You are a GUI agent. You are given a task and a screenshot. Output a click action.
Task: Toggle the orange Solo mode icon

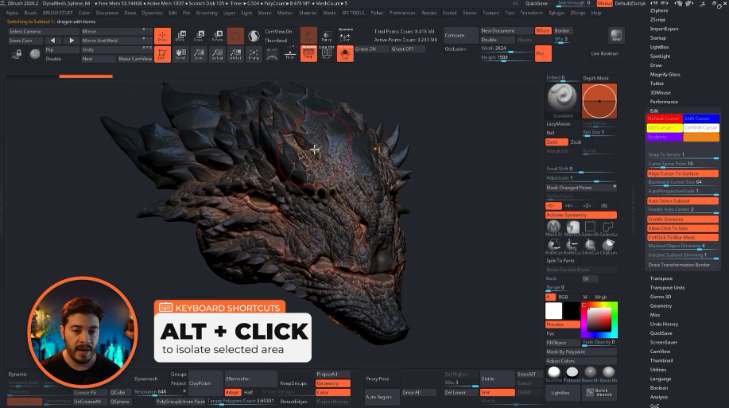pos(345,54)
